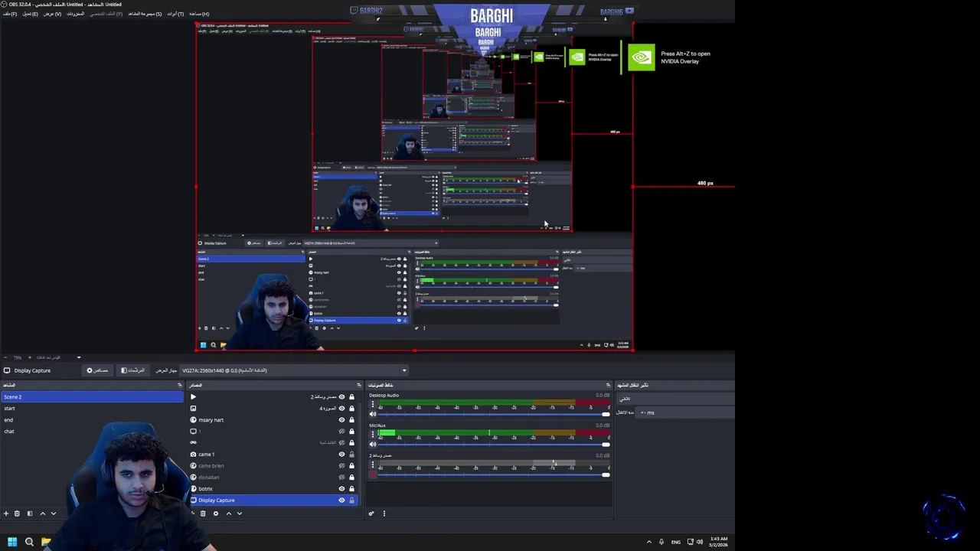The height and width of the screenshot is (551, 980).
Task: Remove the selected scene with the trash icon
Action: coord(17,514)
